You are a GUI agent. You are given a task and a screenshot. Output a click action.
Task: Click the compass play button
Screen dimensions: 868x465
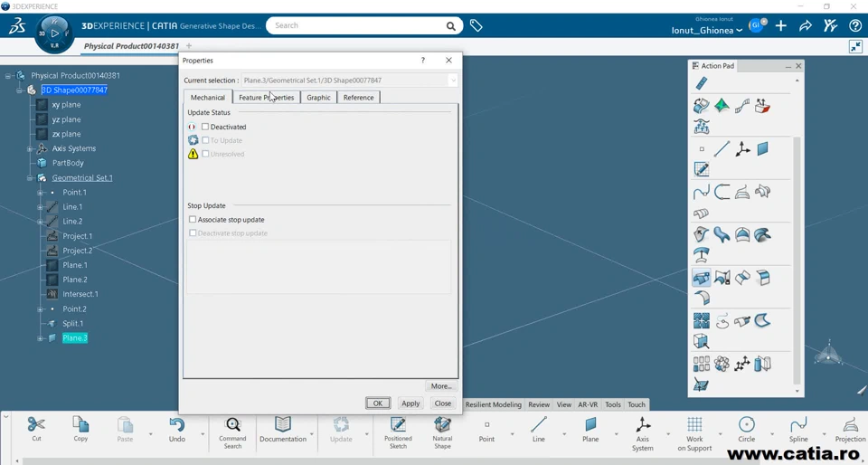click(55, 33)
